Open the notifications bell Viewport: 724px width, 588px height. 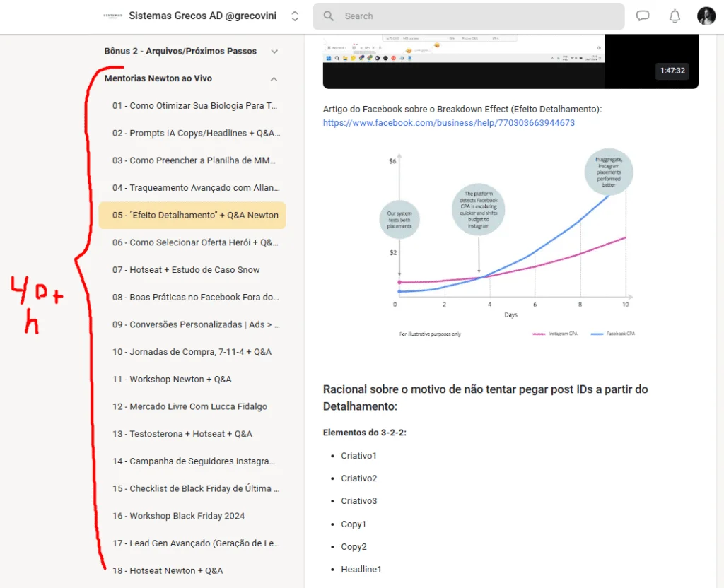(x=675, y=16)
